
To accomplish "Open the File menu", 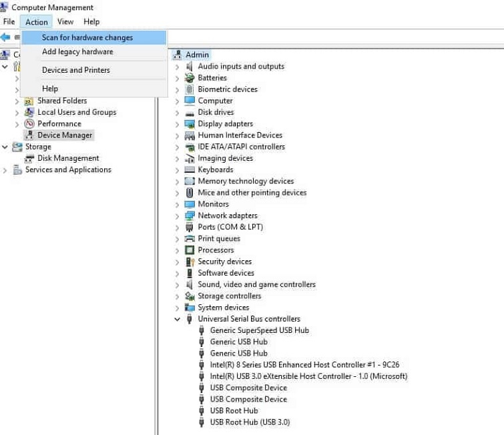I will click(x=9, y=22).
